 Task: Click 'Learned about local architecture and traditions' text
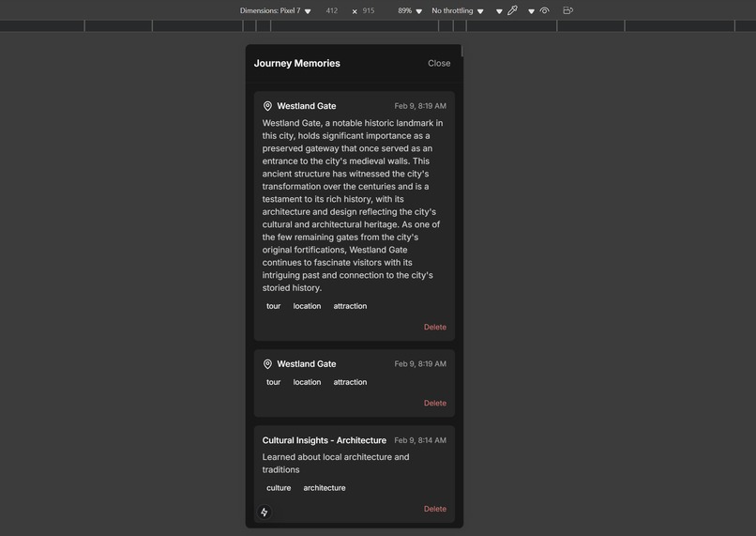(x=336, y=463)
